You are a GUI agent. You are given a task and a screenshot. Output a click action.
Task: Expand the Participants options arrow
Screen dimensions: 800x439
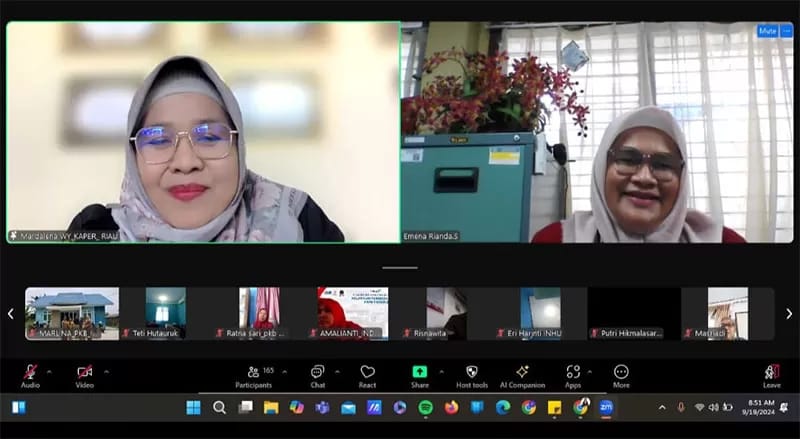click(285, 372)
